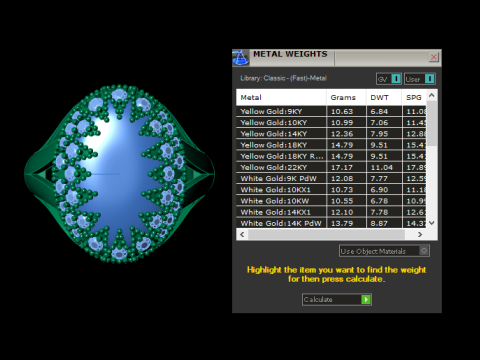Click the horizontal scroll right arrow

pos(420,234)
